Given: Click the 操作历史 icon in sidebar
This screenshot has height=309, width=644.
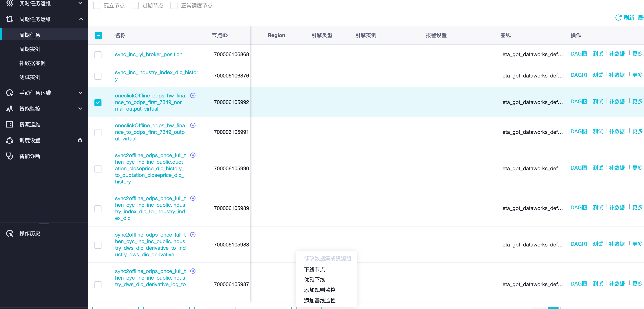Looking at the screenshot, I should [x=9, y=233].
